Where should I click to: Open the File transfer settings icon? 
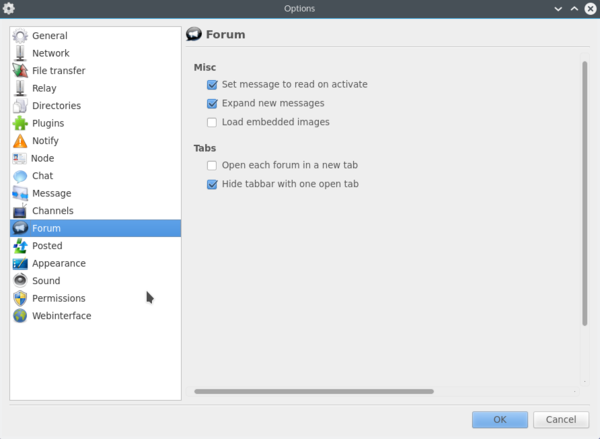(20, 70)
